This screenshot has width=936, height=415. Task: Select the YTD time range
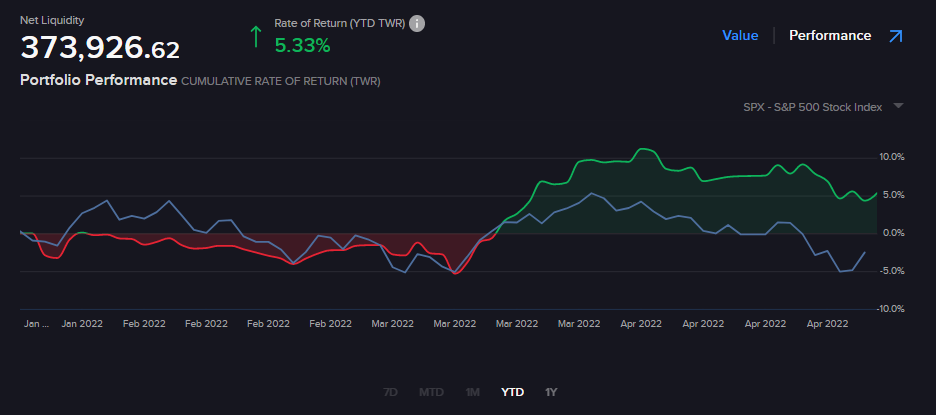[513, 392]
